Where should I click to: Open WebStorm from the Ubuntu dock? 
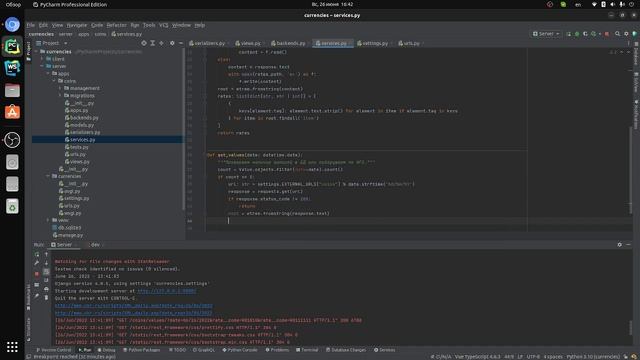[x=12, y=68]
